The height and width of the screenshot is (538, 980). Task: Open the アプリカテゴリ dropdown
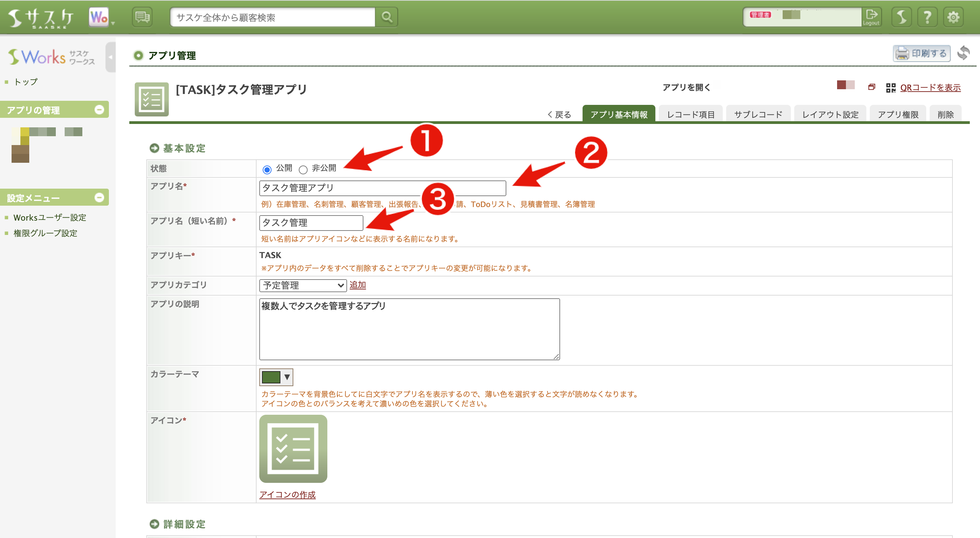[x=303, y=285]
